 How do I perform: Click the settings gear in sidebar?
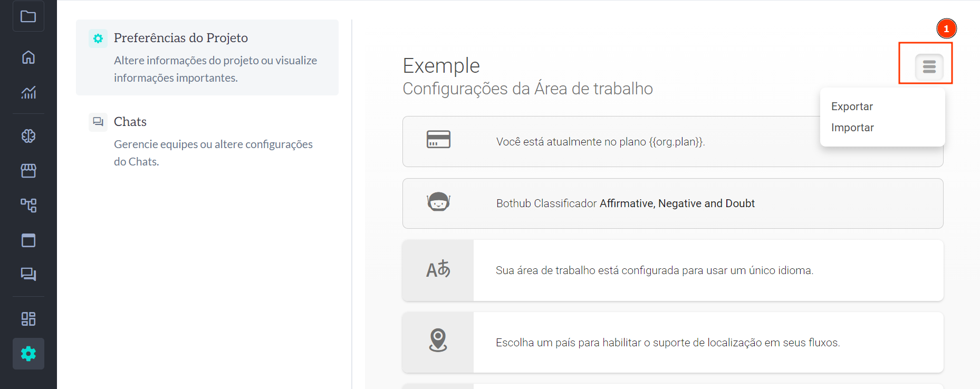point(28,354)
